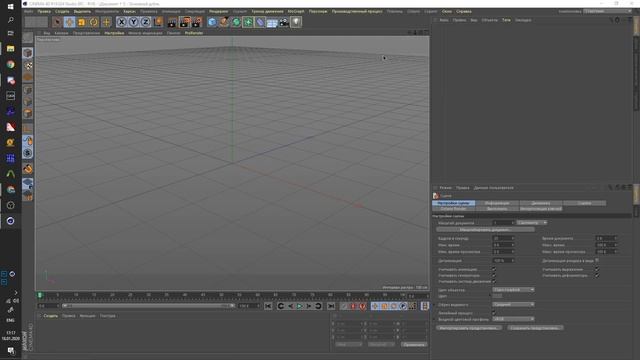Toggle render LOD in editor checkbox
The image size is (640, 360).
pos(597,260)
